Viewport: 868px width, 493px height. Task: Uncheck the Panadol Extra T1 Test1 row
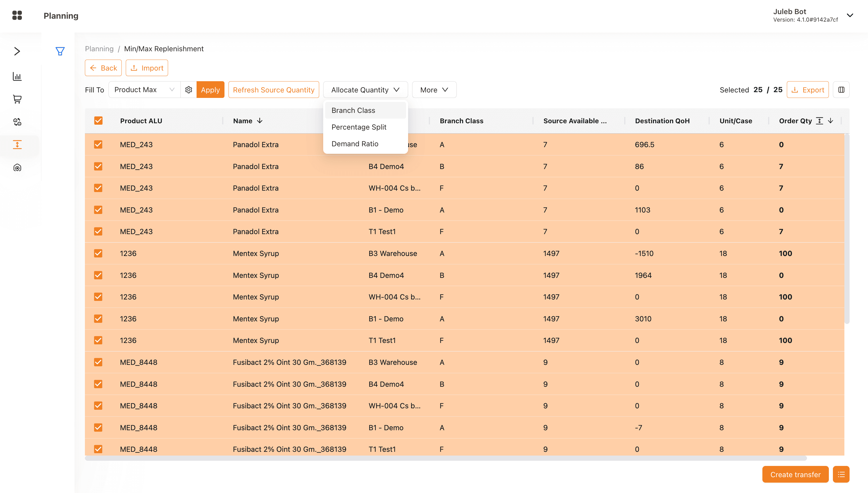pos(98,232)
